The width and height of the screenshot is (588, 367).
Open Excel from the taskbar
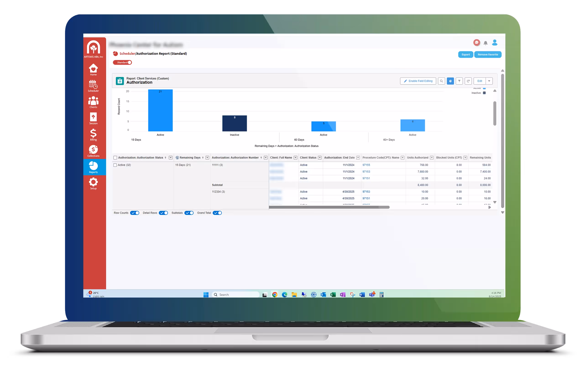click(x=333, y=294)
